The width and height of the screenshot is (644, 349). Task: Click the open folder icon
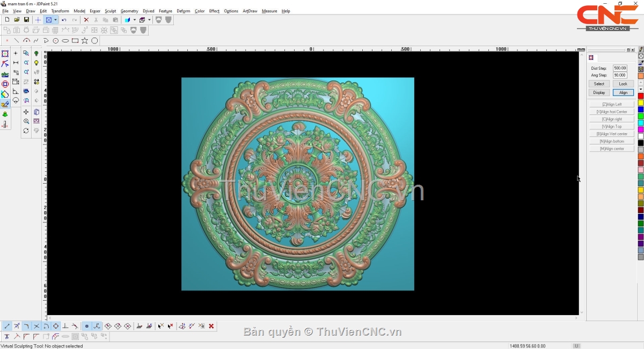click(17, 20)
